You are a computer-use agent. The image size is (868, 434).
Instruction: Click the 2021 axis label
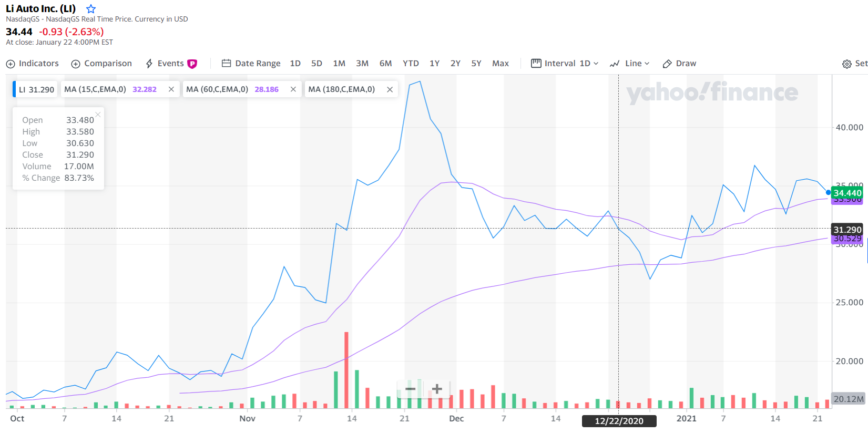click(x=686, y=419)
